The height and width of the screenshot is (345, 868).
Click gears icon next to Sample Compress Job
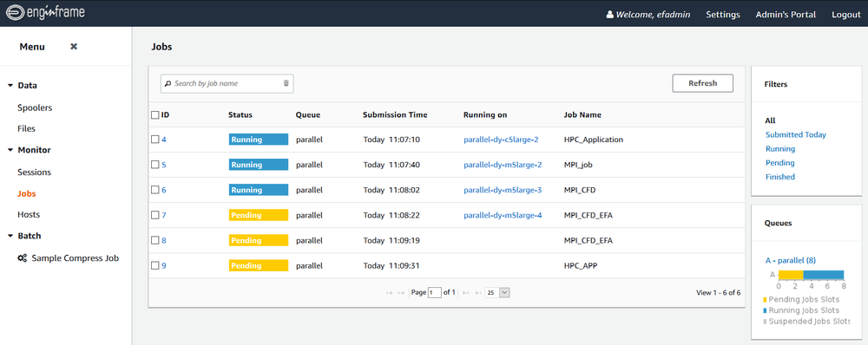(x=23, y=258)
